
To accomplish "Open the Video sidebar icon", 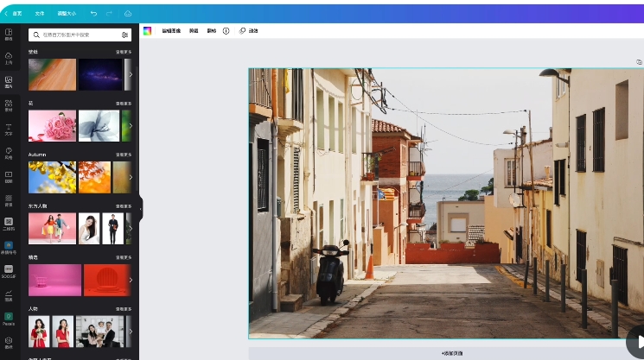I will click(9, 177).
